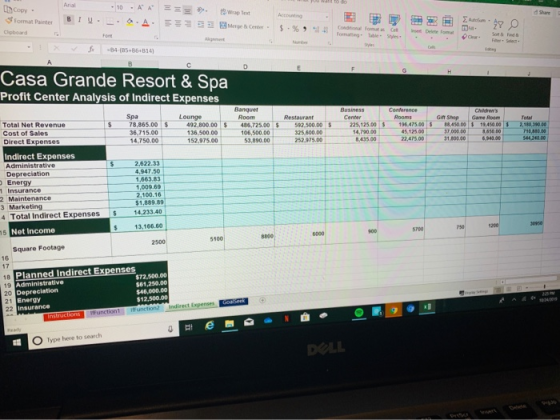Open Conditional Formatting menu
Viewport: 560px width, 420px height.
349,24
